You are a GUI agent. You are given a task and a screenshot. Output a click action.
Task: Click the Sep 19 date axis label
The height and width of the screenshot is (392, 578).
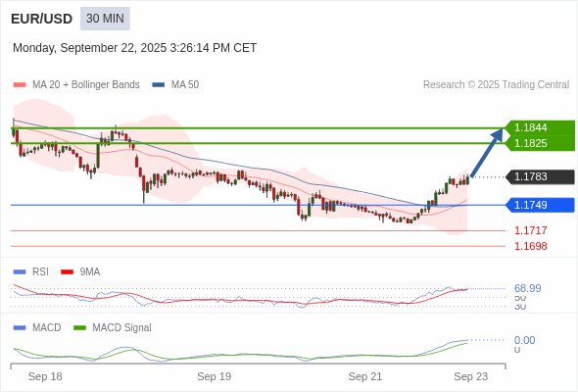(x=215, y=376)
